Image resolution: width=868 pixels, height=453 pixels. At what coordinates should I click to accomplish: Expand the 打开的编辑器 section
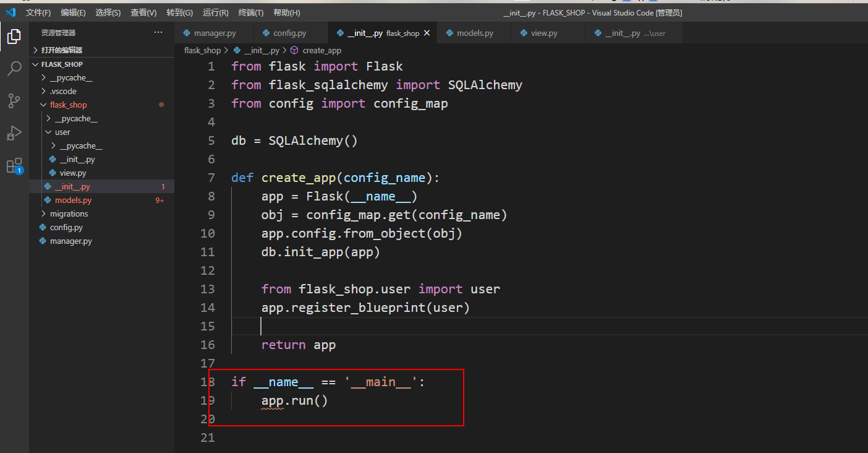pyautogui.click(x=102, y=50)
